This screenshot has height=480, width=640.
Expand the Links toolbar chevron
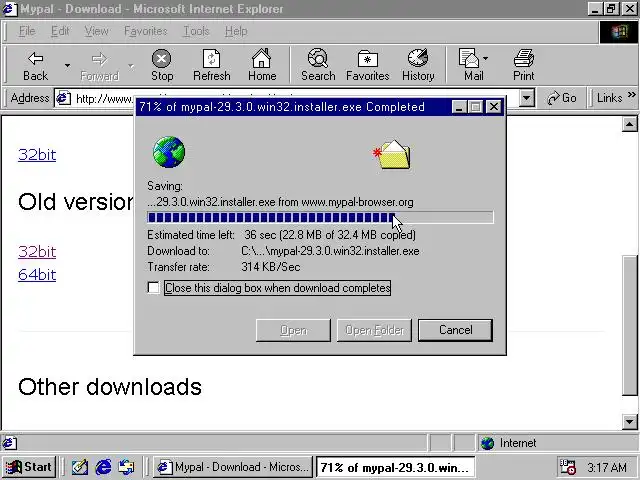632,95
